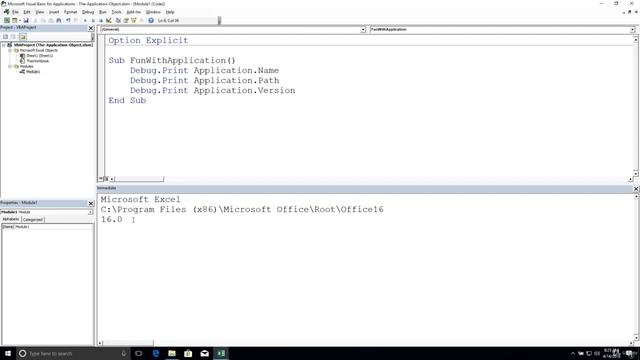The height and width of the screenshot is (360, 640).
Task: Select Module1 in the project tree
Action: coord(33,71)
